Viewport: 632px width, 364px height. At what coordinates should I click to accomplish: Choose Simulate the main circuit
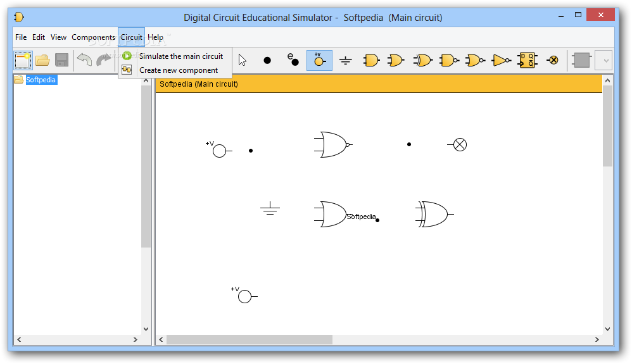175,56
